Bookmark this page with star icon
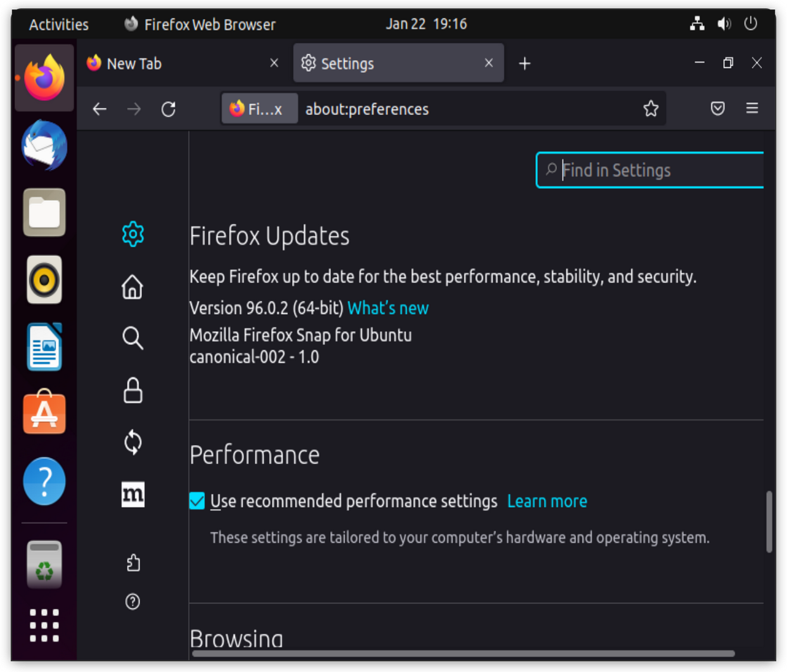 click(x=651, y=109)
